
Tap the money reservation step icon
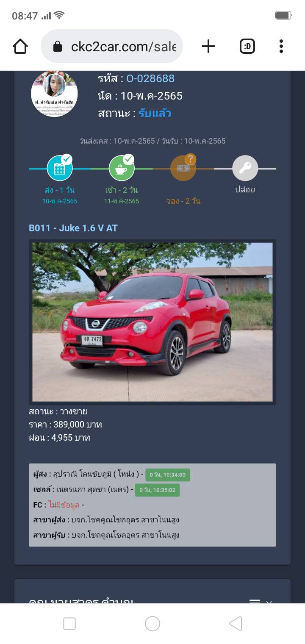[183, 168]
